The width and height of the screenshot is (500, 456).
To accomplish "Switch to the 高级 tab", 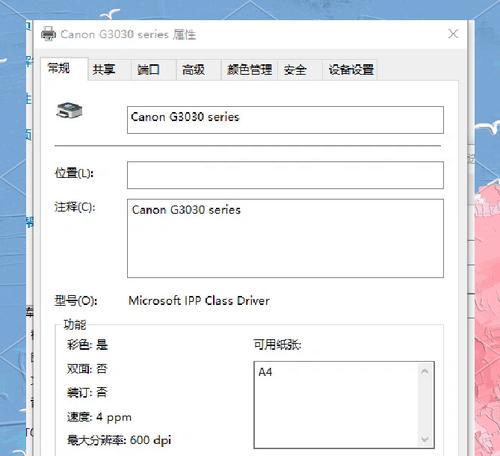I will (x=199, y=70).
